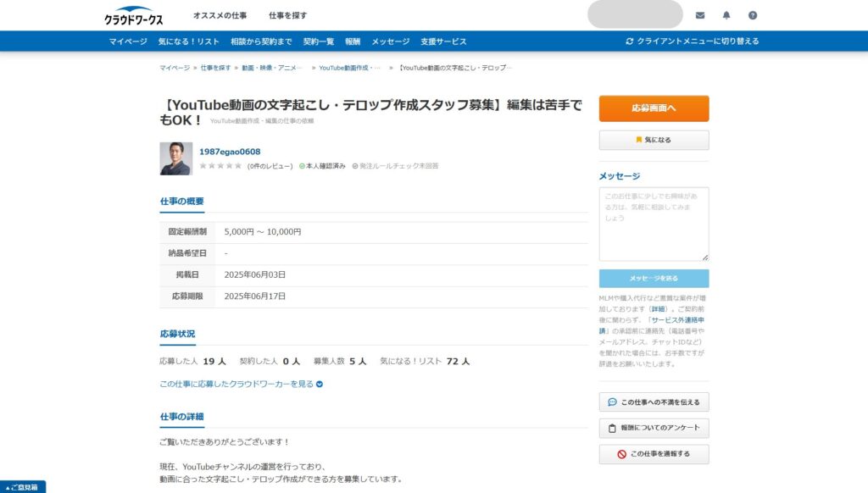Open the ご意見箱 feedback tab
868x493 pixels.
[23, 487]
